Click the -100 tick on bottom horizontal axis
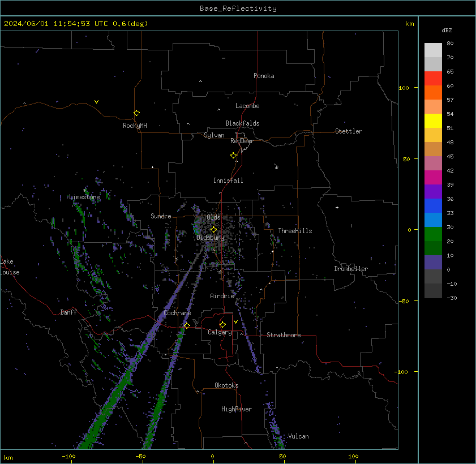This screenshot has height=464, width=476. pyautogui.click(x=68, y=456)
